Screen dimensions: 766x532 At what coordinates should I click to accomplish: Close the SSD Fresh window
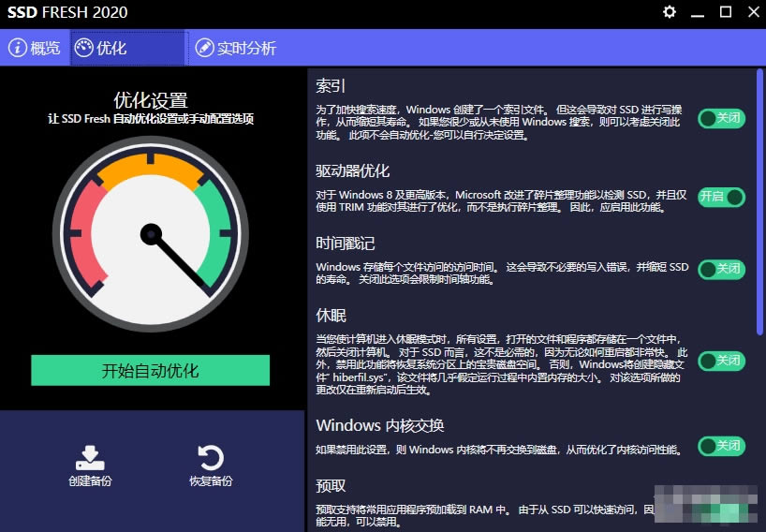click(x=754, y=12)
